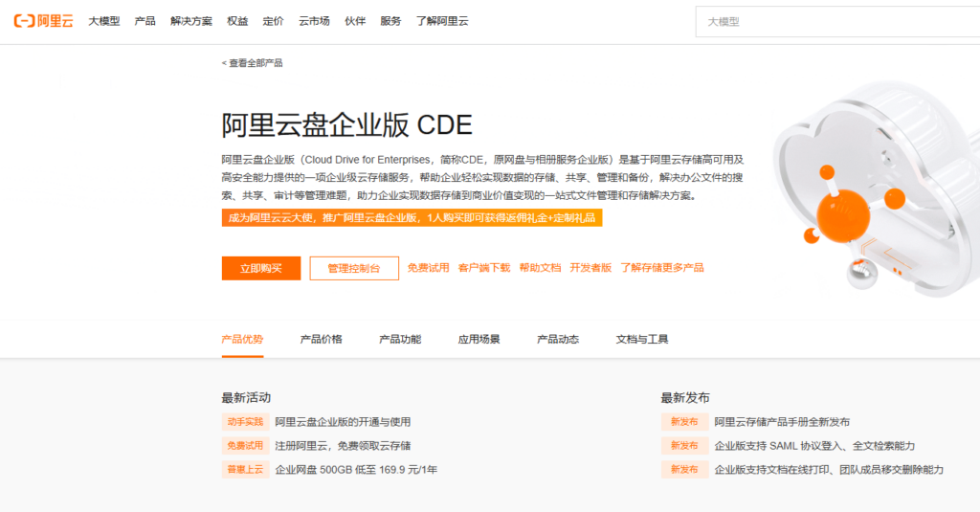
Task: Open the 客户端下载 link
Action: pyautogui.click(x=484, y=268)
